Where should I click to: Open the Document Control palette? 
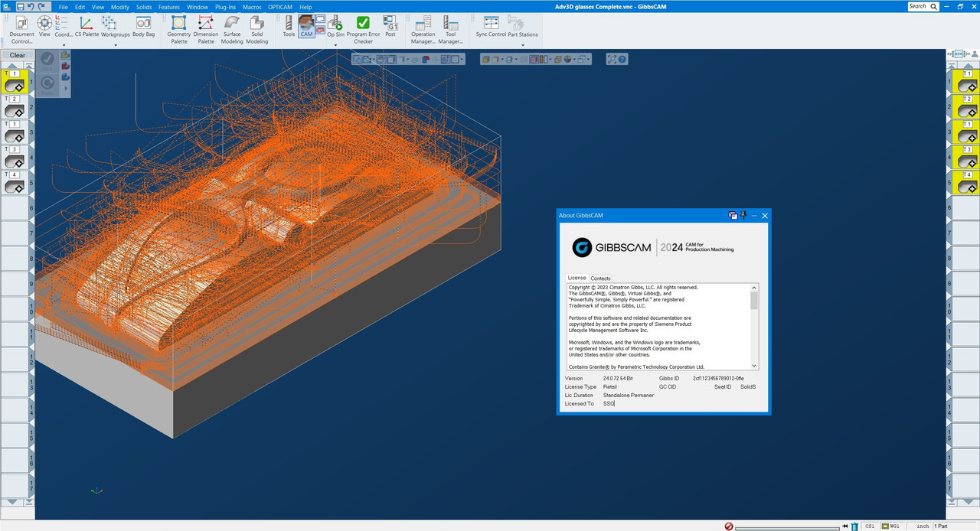click(21, 30)
